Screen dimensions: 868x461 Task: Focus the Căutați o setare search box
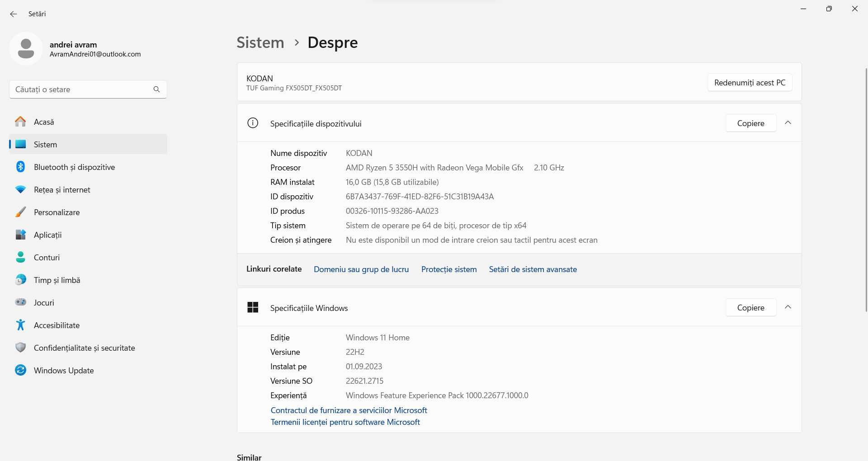pos(88,89)
